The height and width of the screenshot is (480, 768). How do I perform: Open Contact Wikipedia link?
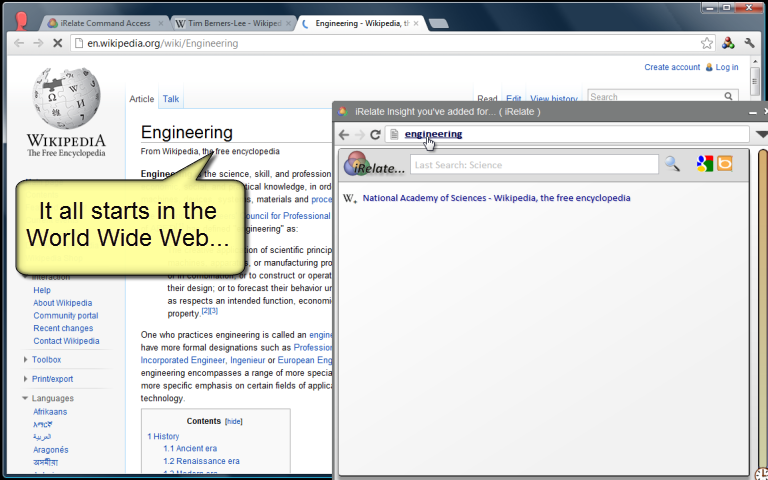pyautogui.click(x=66, y=341)
